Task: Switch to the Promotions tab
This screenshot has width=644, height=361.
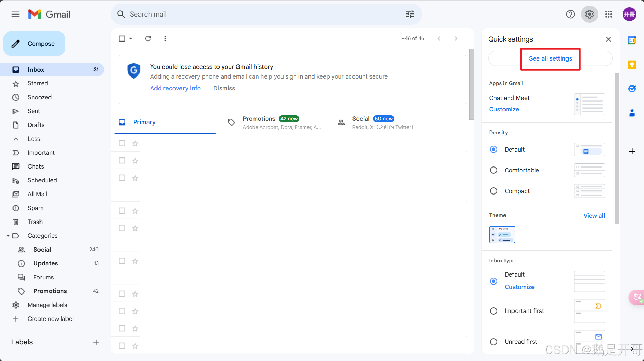Action: point(274,123)
